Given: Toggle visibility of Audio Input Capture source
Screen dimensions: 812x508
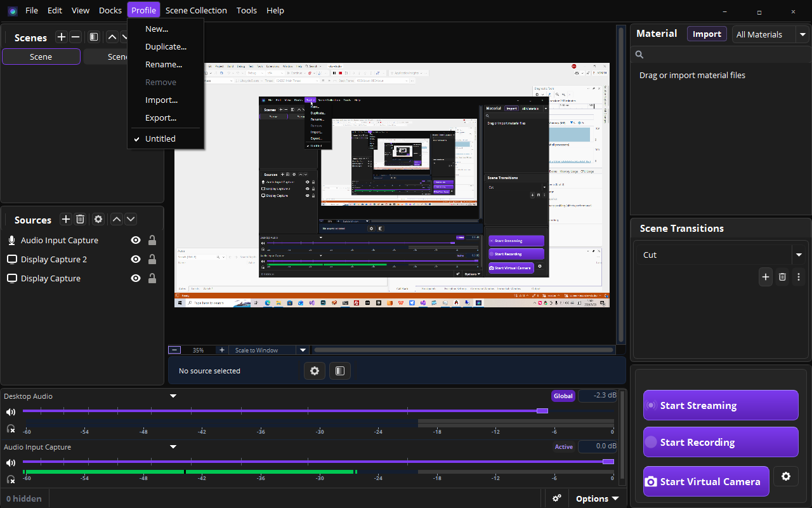Looking at the screenshot, I should (135, 240).
